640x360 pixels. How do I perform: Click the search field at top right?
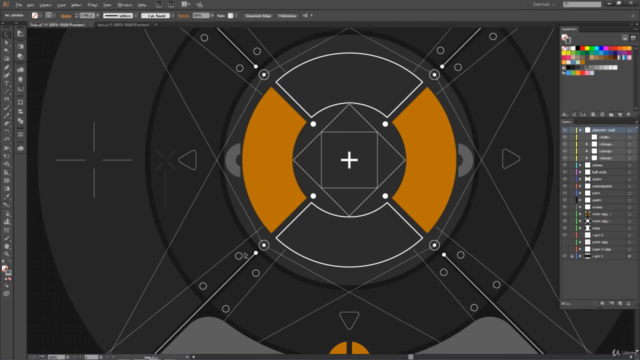582,4
